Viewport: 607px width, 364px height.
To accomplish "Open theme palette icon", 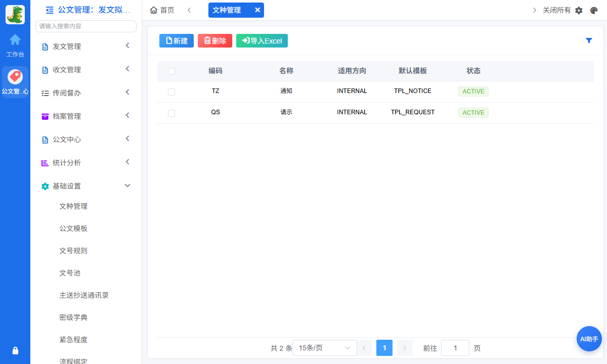I will click(594, 10).
